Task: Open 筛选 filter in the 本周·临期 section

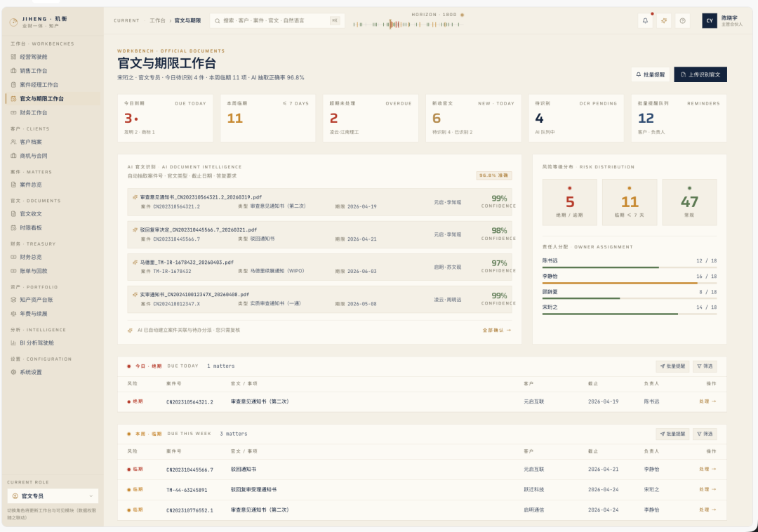Action: click(705, 434)
